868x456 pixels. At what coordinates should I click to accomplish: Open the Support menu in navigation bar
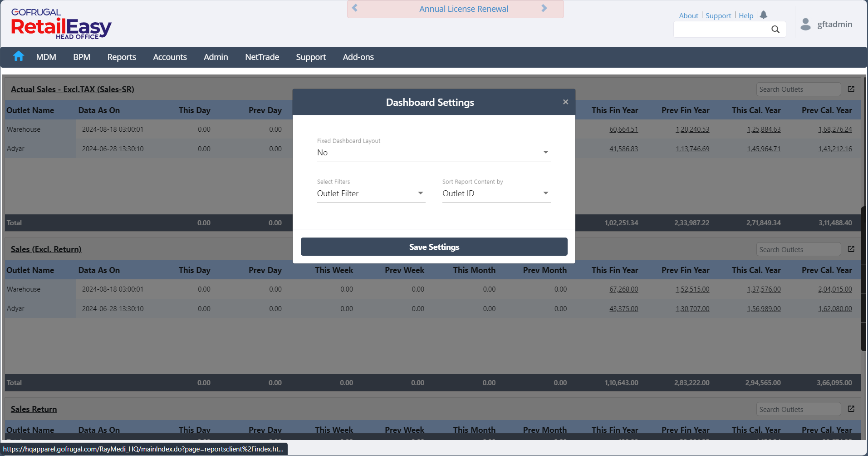click(x=311, y=57)
